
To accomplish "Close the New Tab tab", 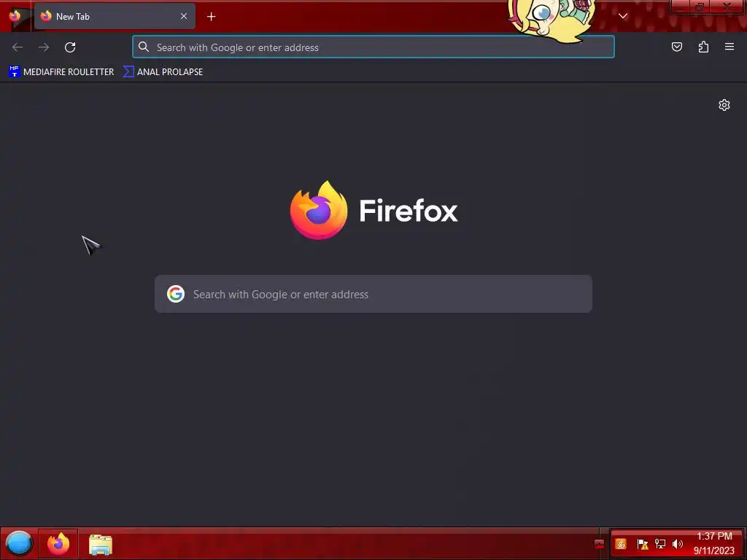I will [x=184, y=16].
